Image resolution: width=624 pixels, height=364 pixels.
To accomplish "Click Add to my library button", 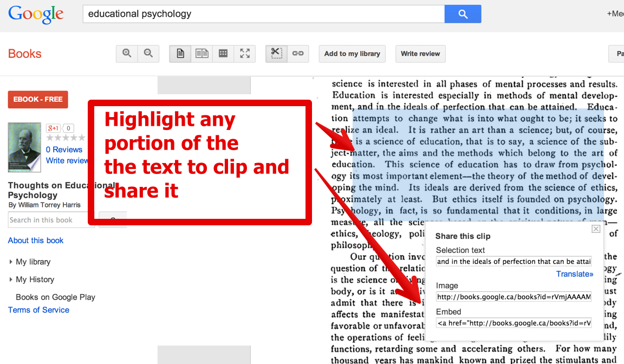I will 352,54.
